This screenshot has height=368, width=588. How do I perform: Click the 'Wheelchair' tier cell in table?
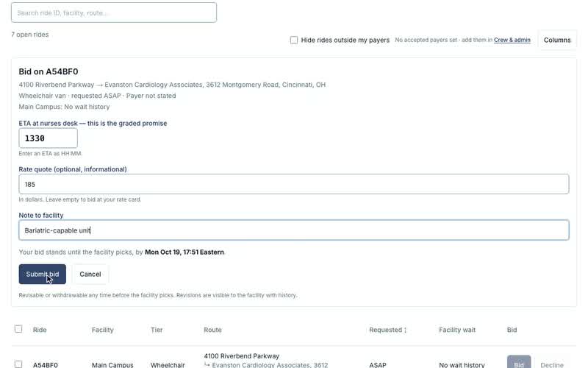point(168,364)
